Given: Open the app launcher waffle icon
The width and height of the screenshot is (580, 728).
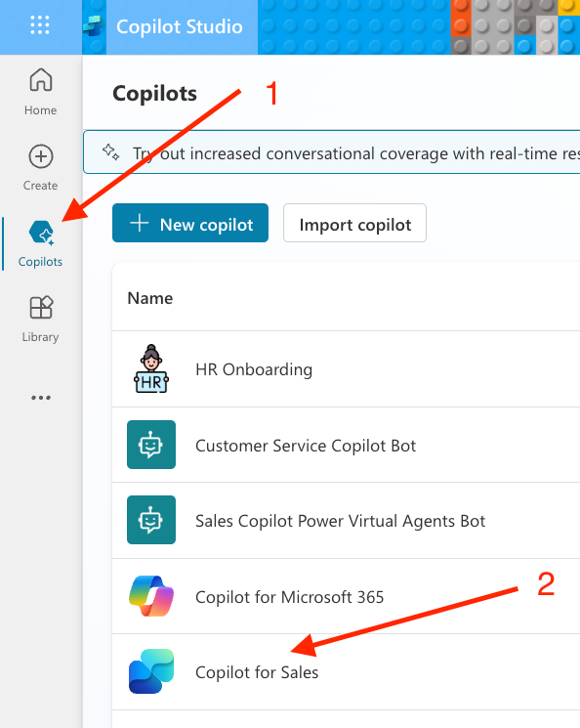Looking at the screenshot, I should 40,25.
